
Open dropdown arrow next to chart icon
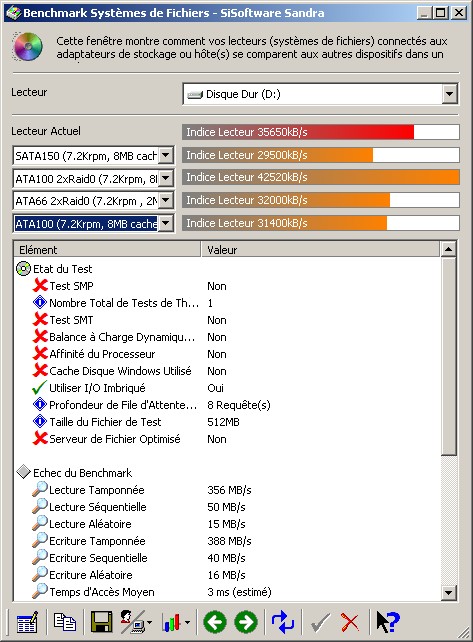187,623
